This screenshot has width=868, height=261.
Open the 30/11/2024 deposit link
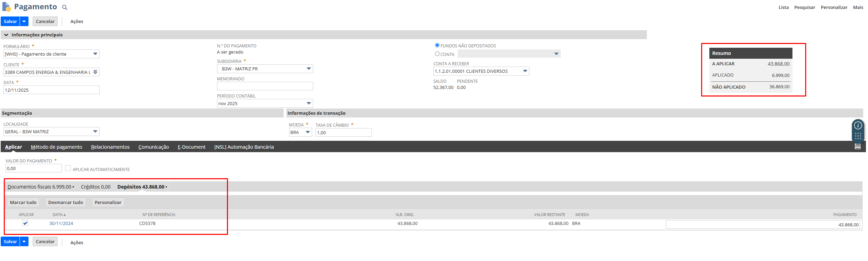coord(61,224)
